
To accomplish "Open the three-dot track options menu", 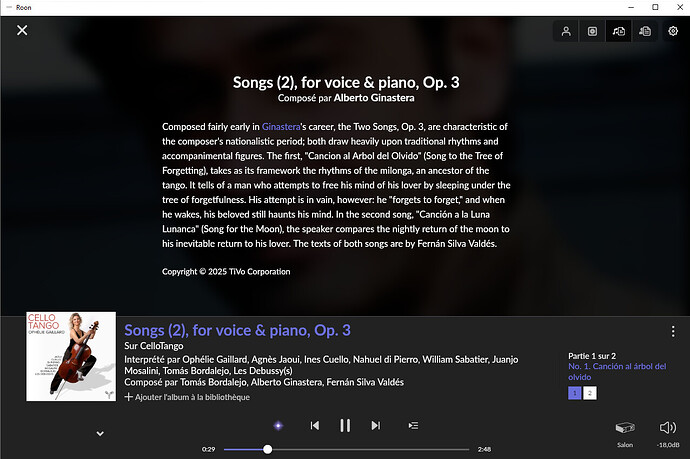I will (673, 331).
